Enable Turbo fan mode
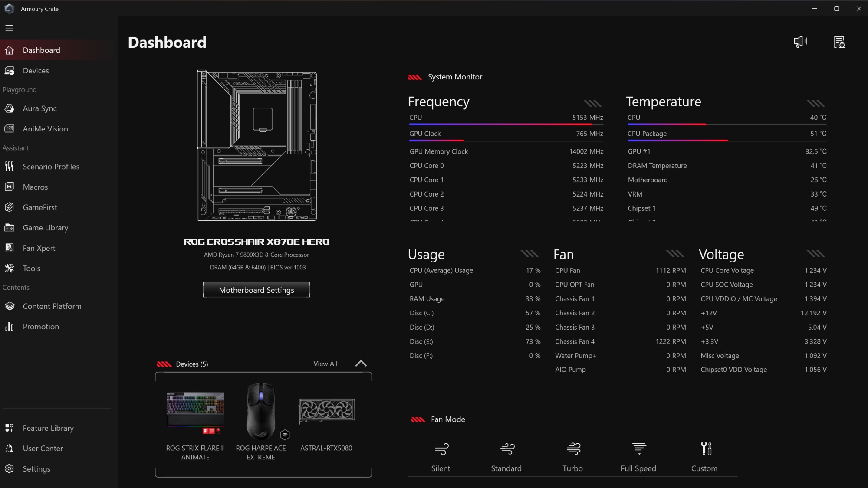This screenshot has width=868, height=488. point(573,449)
